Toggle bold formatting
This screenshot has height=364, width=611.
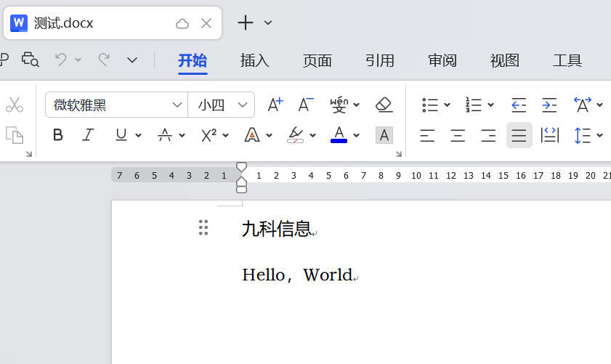pos(58,135)
